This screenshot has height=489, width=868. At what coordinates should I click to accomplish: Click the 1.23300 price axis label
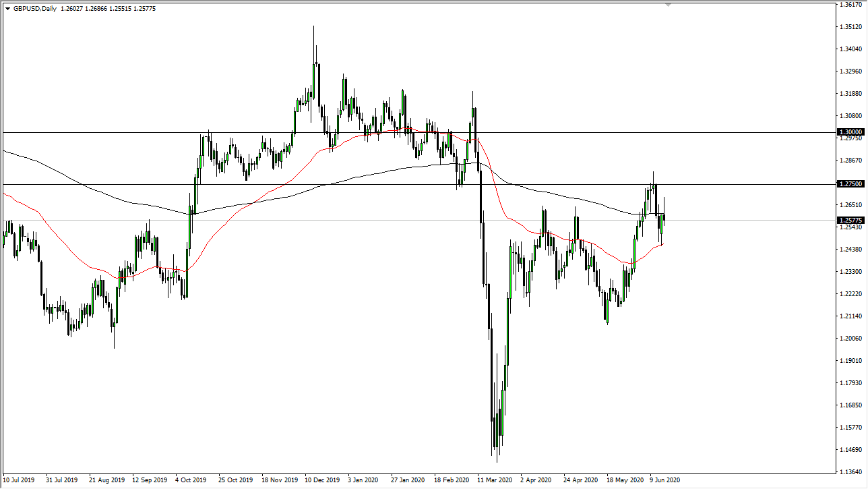[850, 272]
